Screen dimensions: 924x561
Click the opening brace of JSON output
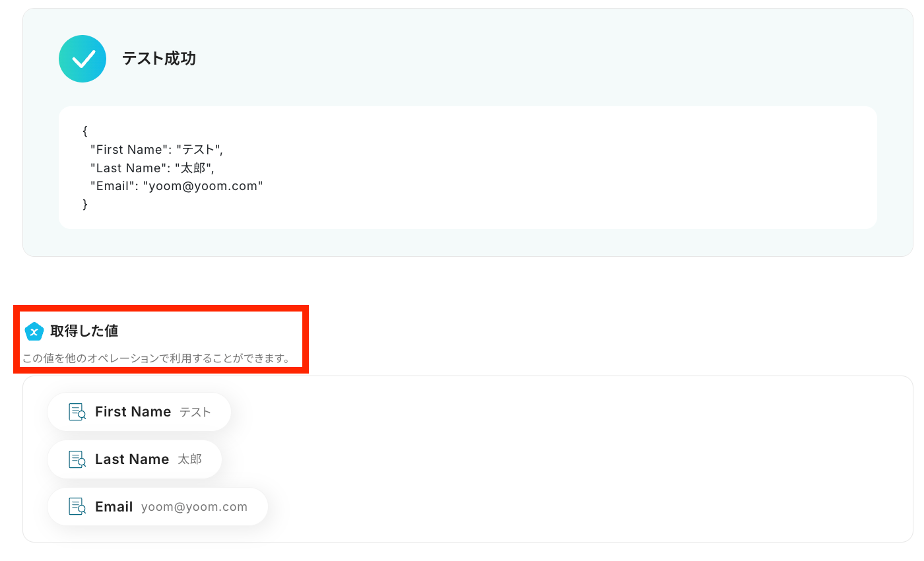pos(85,131)
